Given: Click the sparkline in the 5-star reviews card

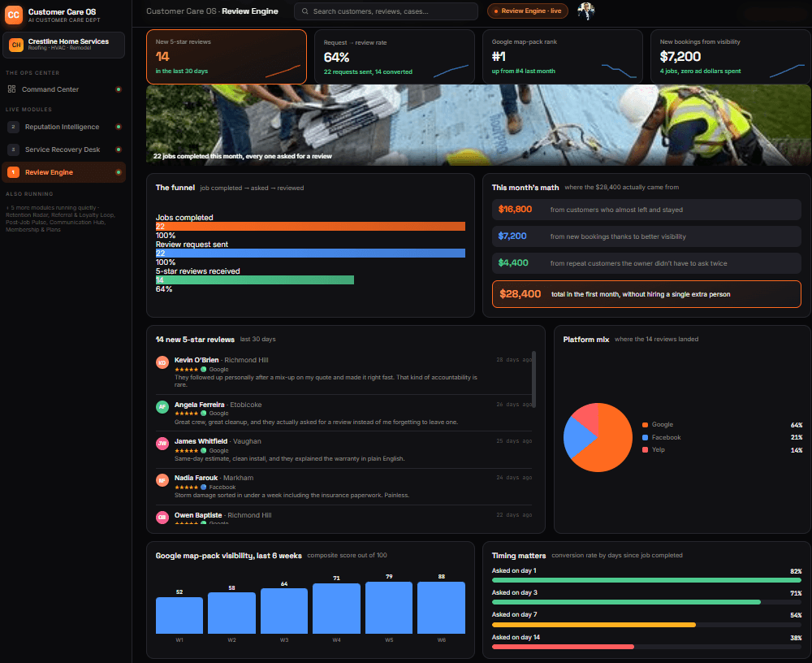Looking at the screenshot, I should (283, 71).
